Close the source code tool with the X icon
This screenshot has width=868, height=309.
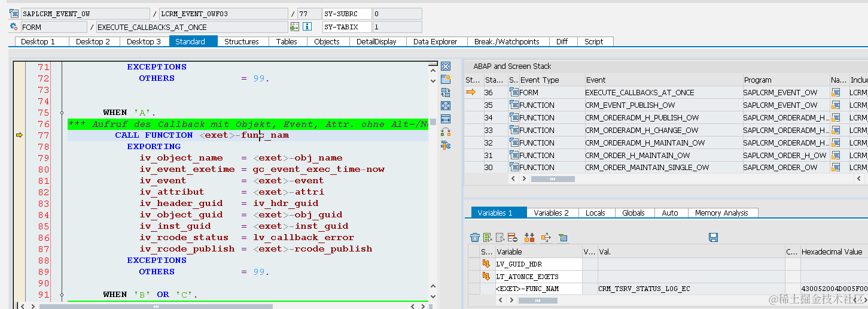pos(446,66)
